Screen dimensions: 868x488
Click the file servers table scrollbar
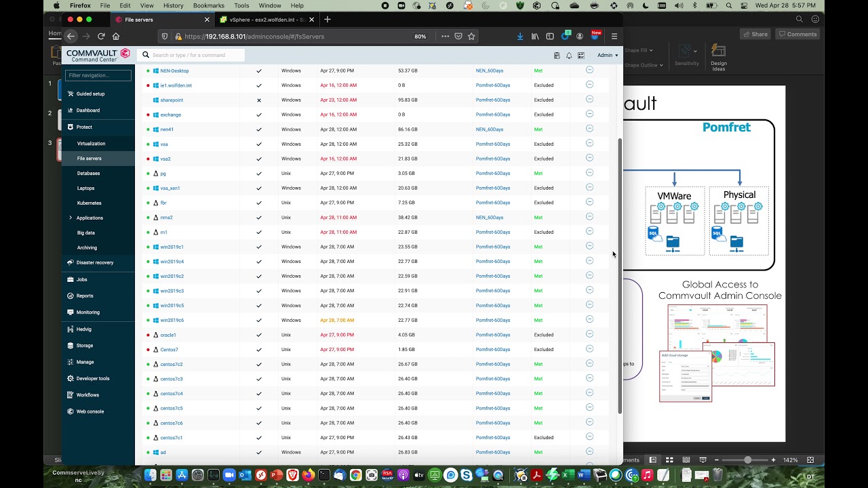pyautogui.click(x=620, y=277)
